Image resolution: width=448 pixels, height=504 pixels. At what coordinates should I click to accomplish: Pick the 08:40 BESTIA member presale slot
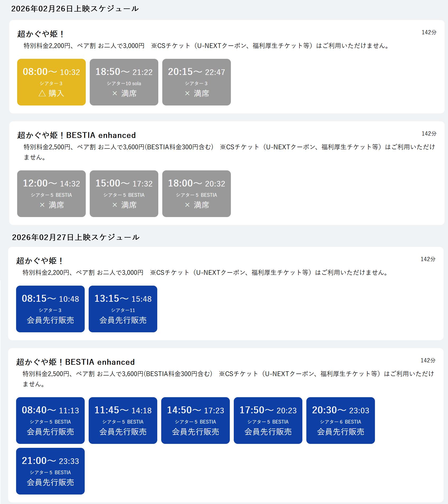point(50,420)
